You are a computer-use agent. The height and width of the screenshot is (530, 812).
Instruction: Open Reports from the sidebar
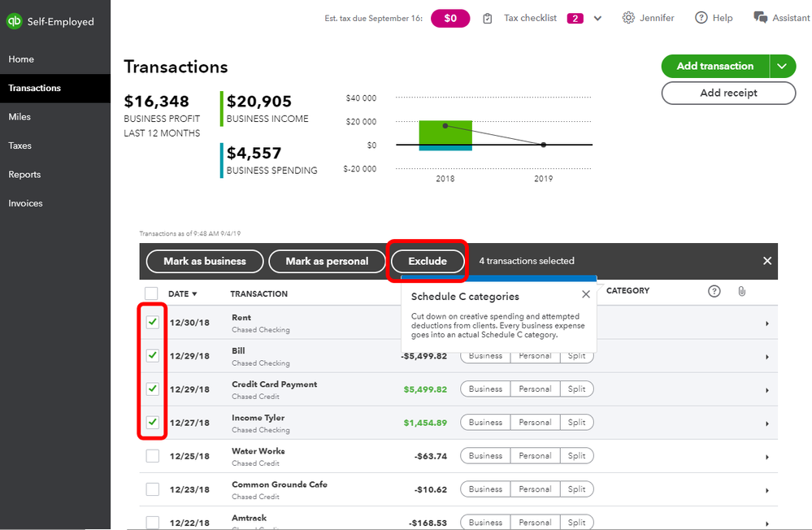[x=24, y=175]
